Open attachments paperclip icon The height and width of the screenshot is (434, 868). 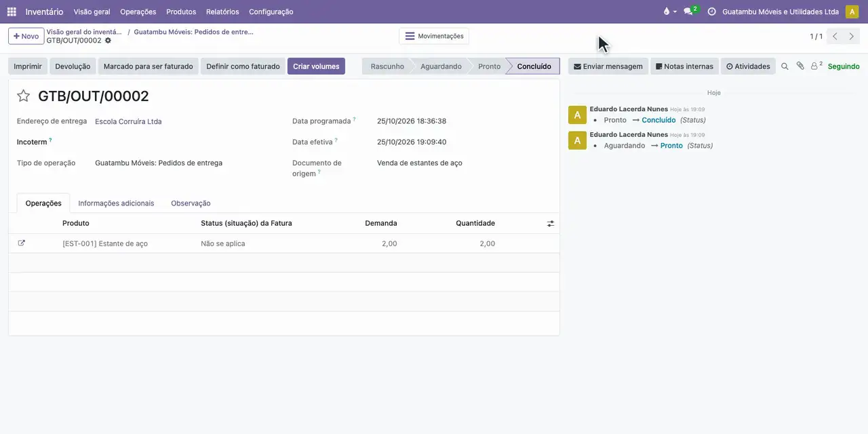pyautogui.click(x=800, y=66)
